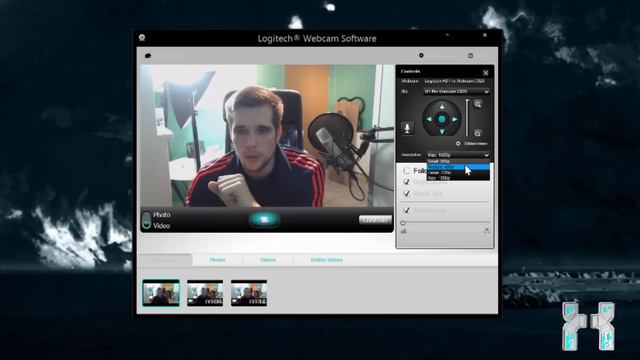Viewport: 640px width, 360px height.
Task: Choose the highlighted Medium 480p resolution
Action: (x=458, y=167)
